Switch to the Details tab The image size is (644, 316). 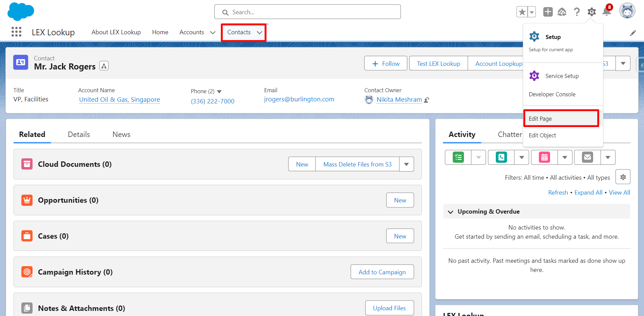pos(79,134)
